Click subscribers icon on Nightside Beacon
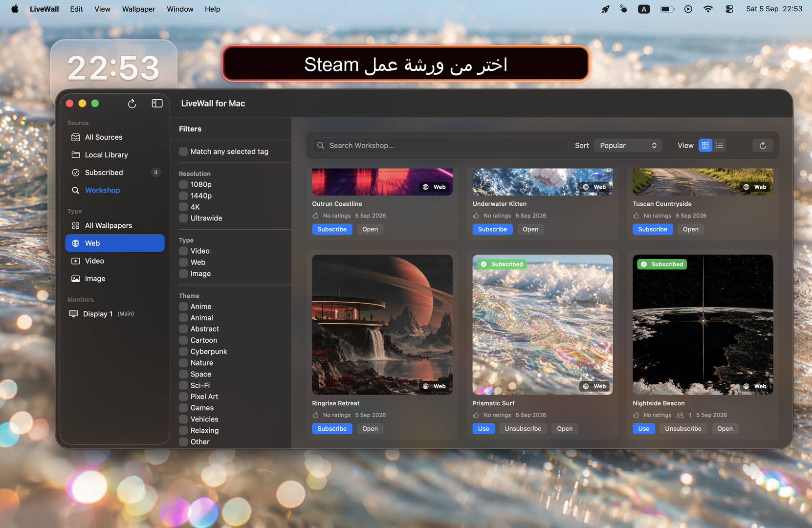This screenshot has width=812, height=528. tap(680, 415)
